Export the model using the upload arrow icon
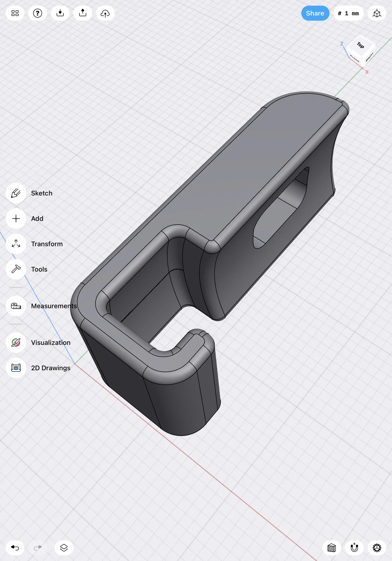The height and width of the screenshot is (561, 392). [x=82, y=13]
